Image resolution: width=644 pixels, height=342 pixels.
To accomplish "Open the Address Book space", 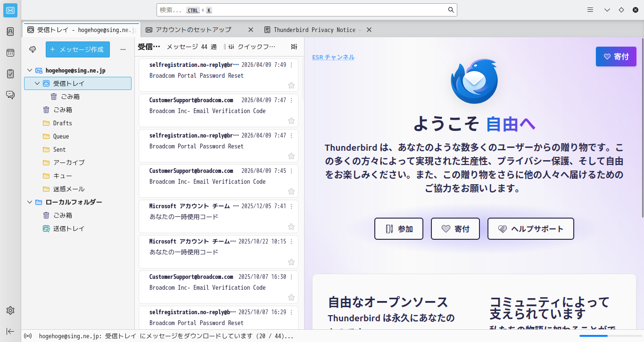I will pyautogui.click(x=10, y=32).
